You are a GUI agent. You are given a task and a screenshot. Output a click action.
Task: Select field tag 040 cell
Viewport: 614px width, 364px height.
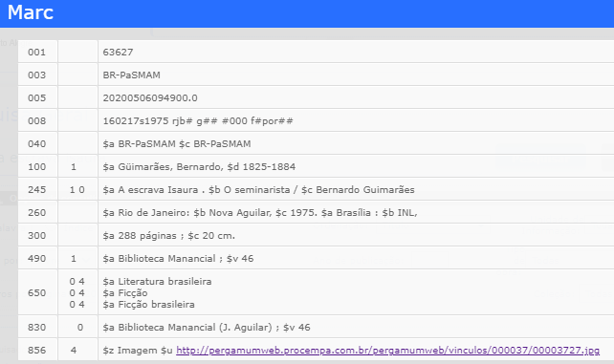click(36, 144)
